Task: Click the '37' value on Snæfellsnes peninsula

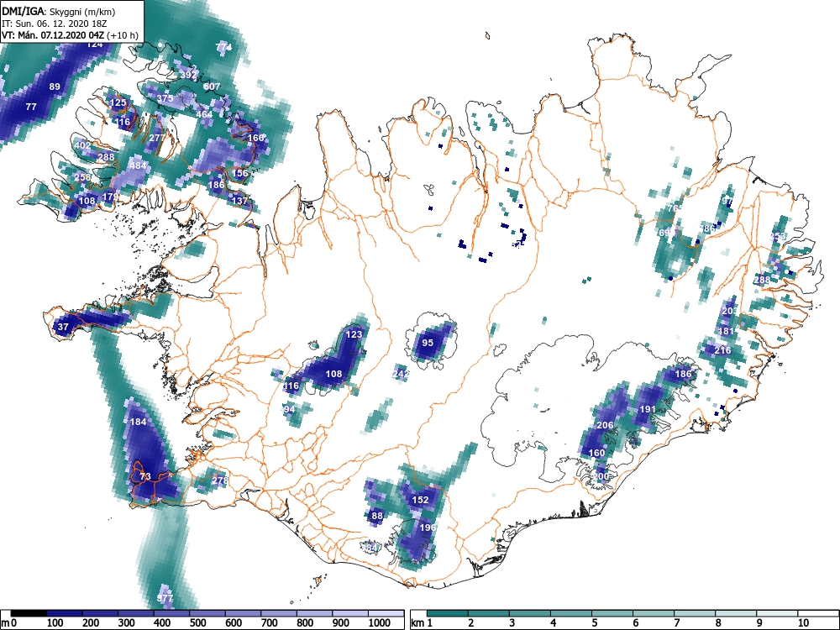Action: 63,327
